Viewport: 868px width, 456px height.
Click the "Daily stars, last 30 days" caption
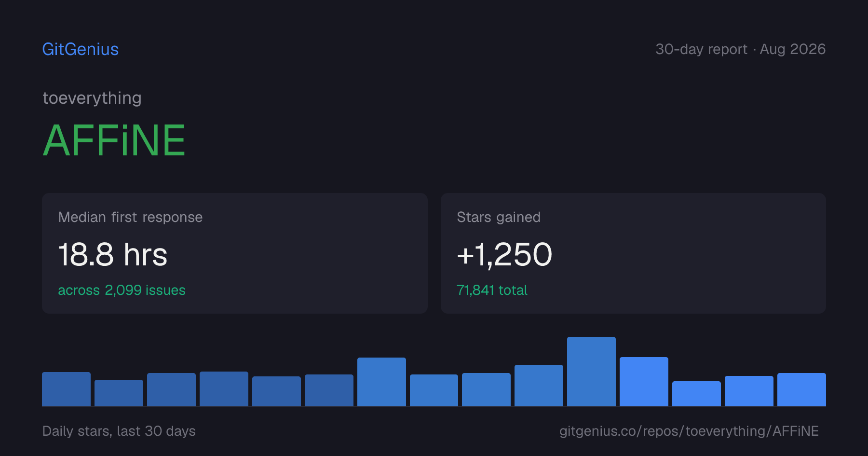[x=119, y=431]
